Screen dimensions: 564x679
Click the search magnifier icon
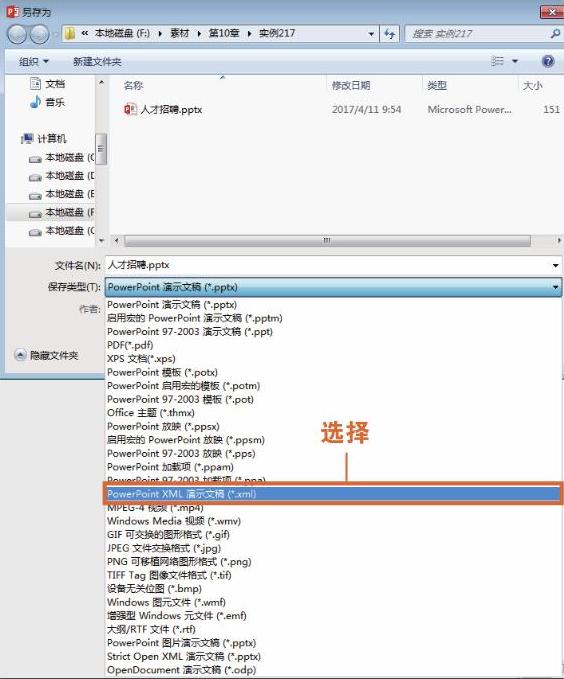[x=554, y=34]
